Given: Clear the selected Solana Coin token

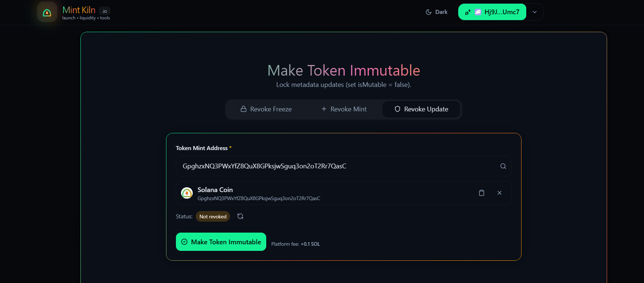Looking at the screenshot, I should [500, 193].
